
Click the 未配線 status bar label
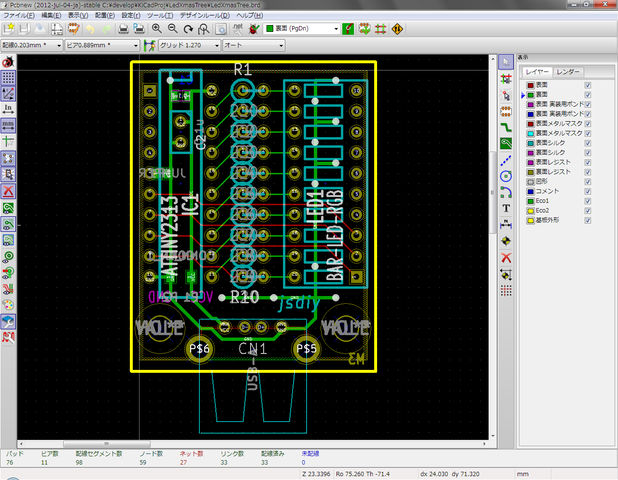pyautogui.click(x=310, y=454)
